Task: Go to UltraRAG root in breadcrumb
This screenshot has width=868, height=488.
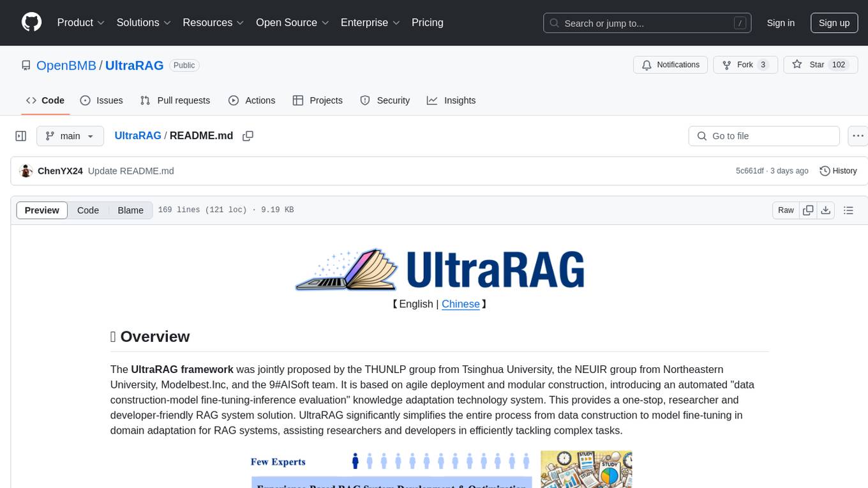Action: point(138,136)
